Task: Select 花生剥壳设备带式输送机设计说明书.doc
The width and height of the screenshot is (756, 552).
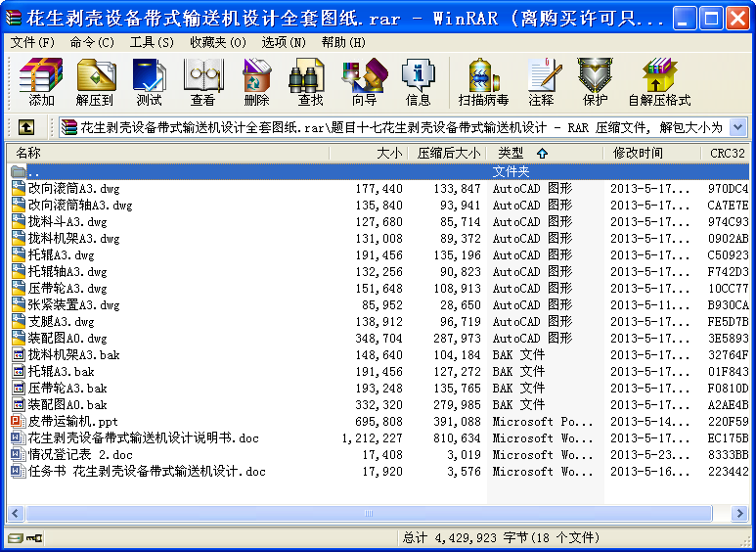Action: click(x=143, y=437)
